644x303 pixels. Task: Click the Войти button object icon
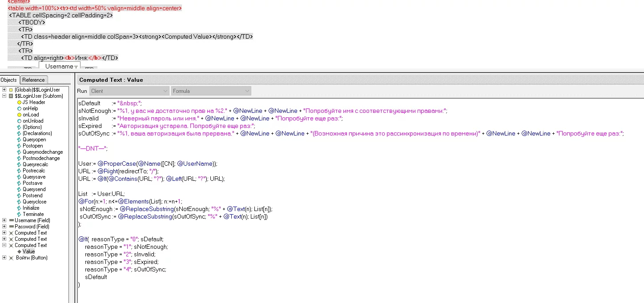pyautogui.click(x=11, y=258)
